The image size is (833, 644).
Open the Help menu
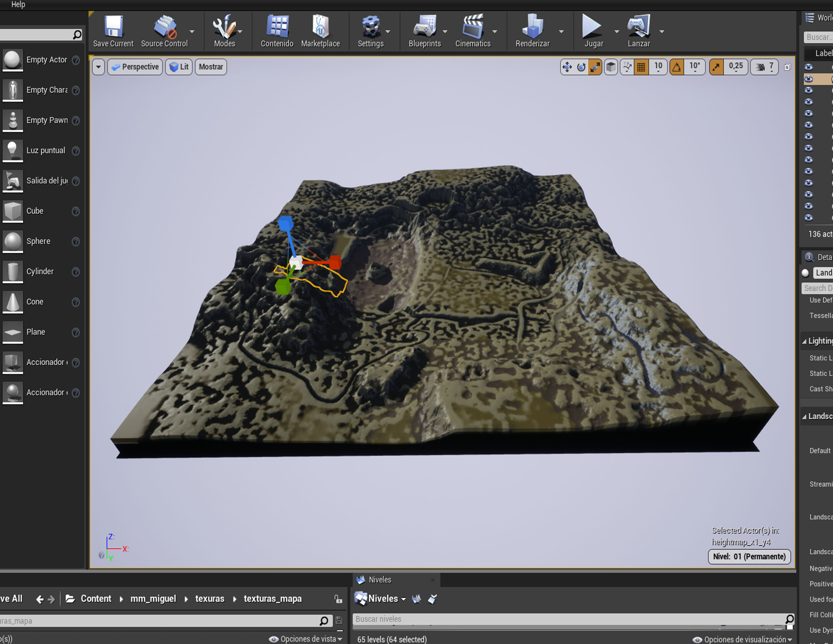[18, 4]
